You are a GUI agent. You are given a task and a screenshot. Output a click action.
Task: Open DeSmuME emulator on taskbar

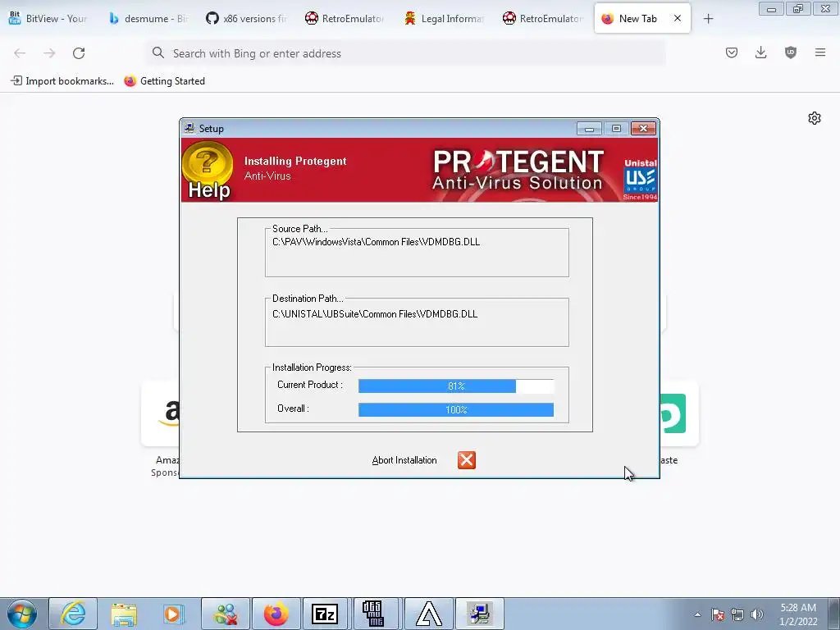(373, 614)
